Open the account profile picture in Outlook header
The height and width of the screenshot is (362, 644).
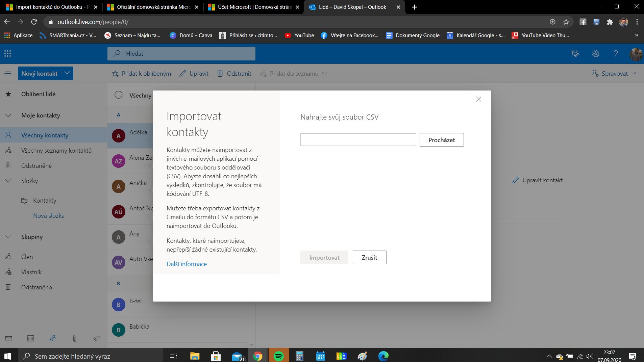(636, 54)
